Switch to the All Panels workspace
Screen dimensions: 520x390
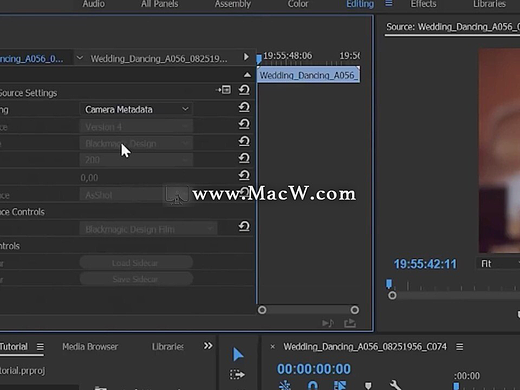pos(160,4)
